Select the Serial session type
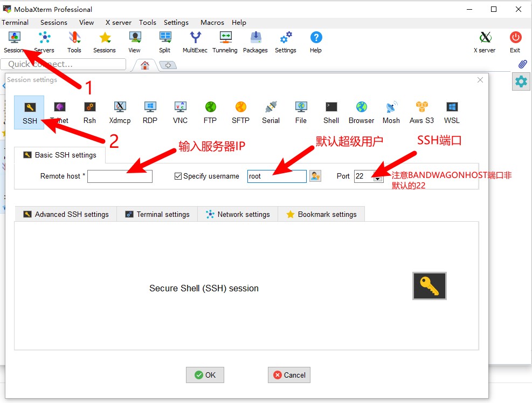 click(x=271, y=112)
